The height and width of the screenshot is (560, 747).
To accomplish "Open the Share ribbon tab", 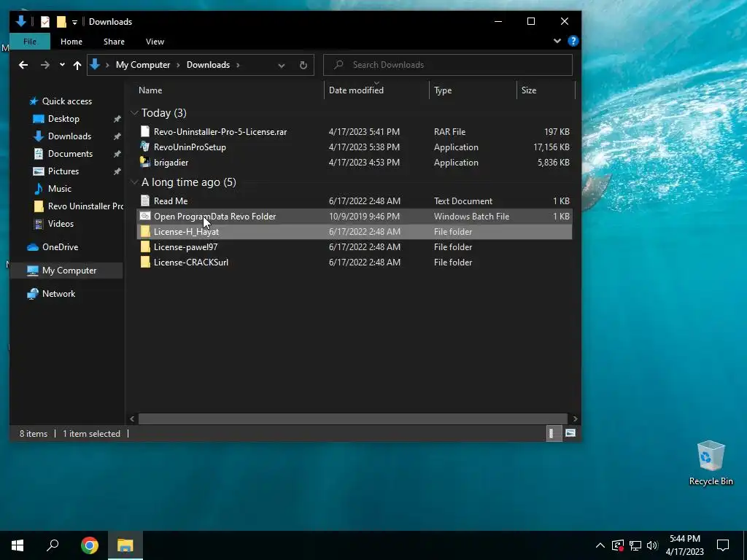I will (x=115, y=42).
